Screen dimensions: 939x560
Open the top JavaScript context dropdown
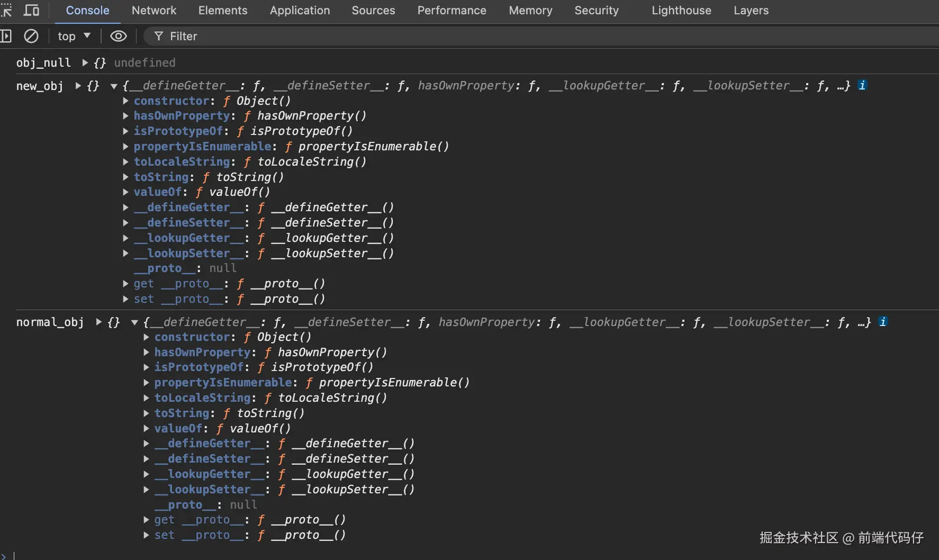[74, 36]
